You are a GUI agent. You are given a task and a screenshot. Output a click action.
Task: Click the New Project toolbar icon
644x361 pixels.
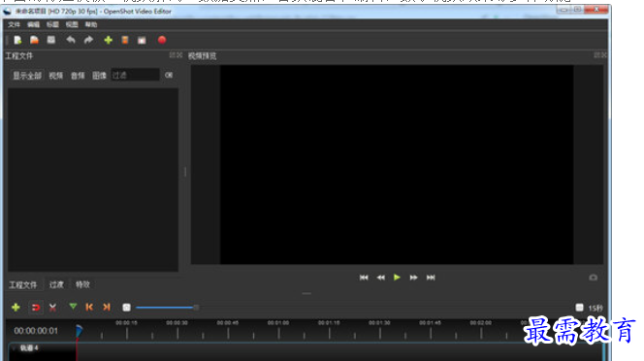(17, 40)
